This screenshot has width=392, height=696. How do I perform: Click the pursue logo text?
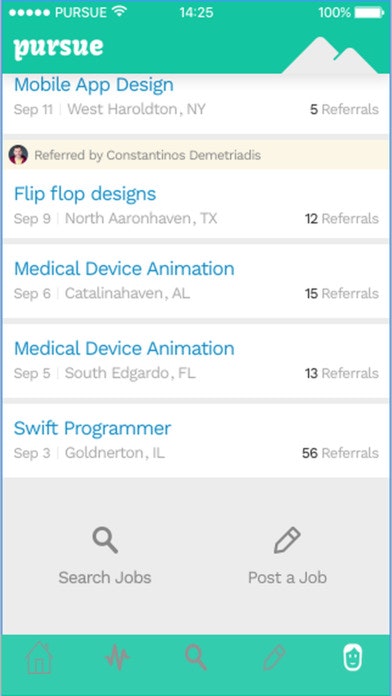click(x=58, y=48)
